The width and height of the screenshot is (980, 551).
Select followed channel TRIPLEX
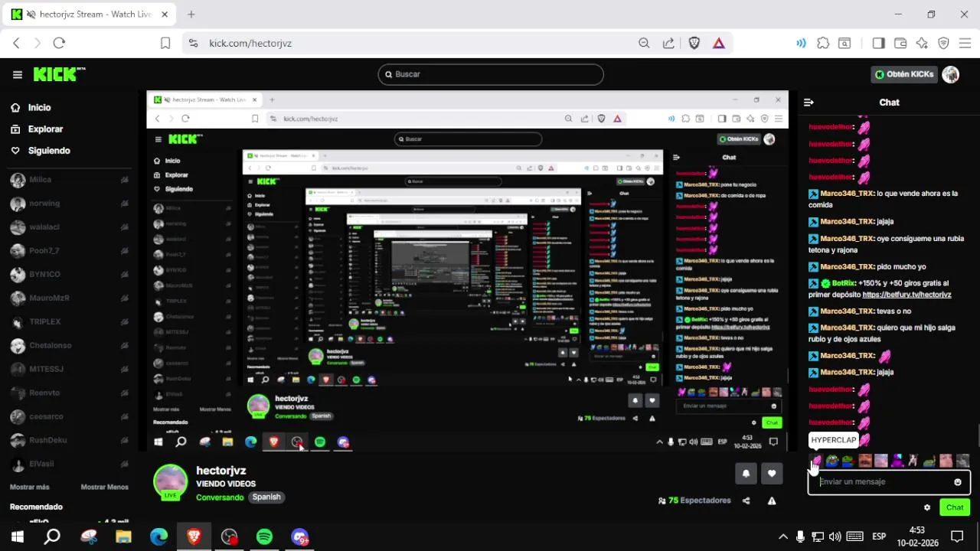coord(69,322)
